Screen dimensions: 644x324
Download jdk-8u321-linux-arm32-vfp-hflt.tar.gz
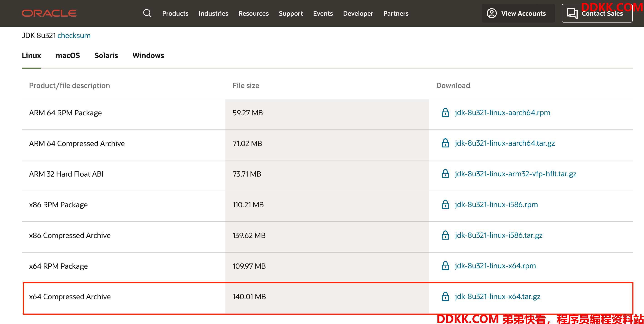tap(516, 174)
